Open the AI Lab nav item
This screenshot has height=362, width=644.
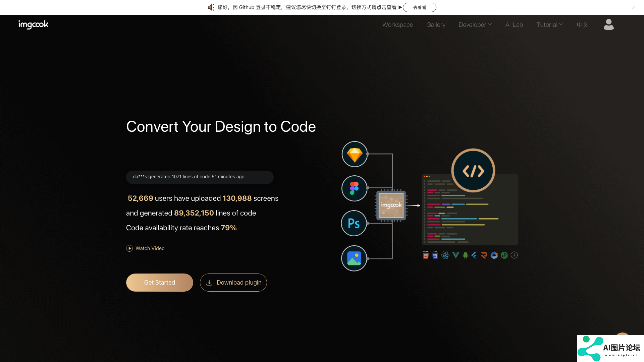point(514,25)
